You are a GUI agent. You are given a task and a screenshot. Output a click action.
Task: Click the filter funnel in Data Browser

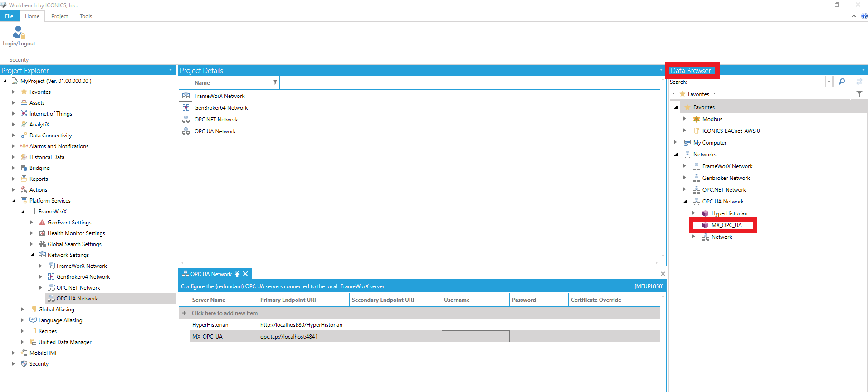pyautogui.click(x=859, y=94)
